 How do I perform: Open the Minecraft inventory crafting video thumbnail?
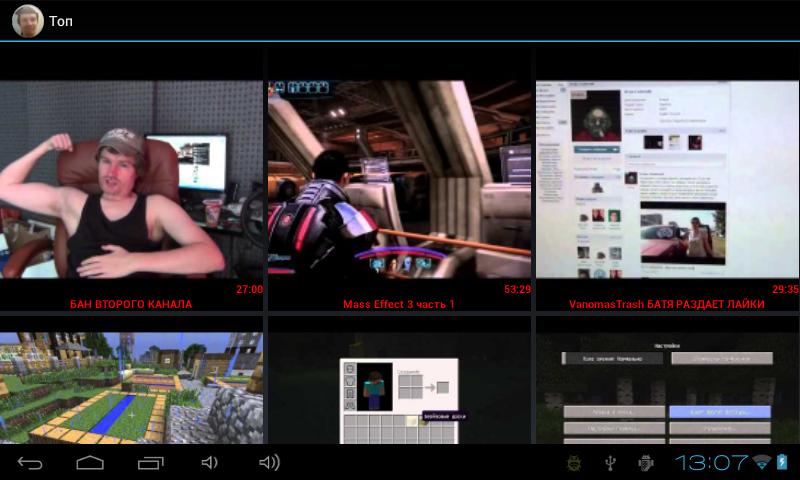399,388
